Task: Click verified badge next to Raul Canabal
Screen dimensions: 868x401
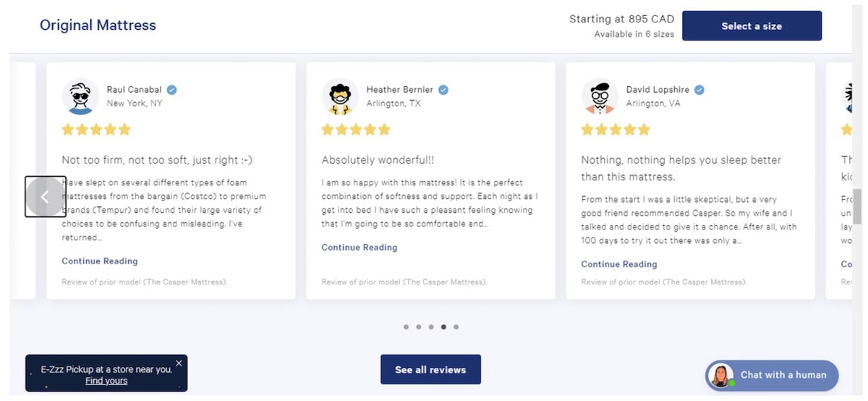Action: 172,90
